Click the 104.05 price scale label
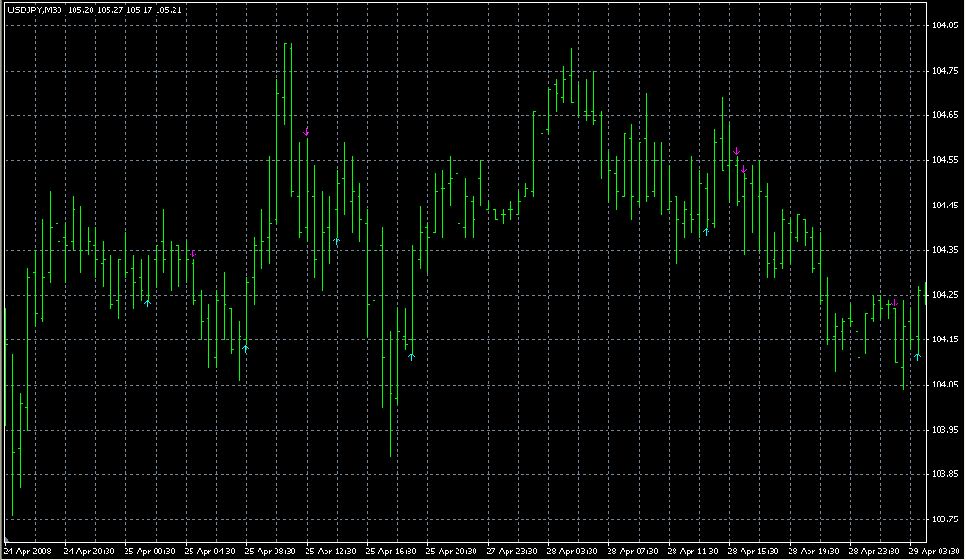Screen dimensions: 966x560 945,385
